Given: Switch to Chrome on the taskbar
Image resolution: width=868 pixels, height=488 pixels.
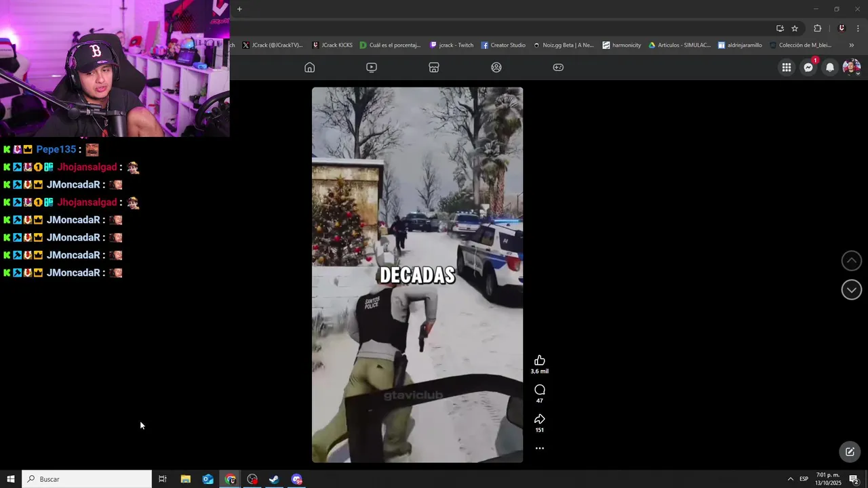Looking at the screenshot, I should coord(231,479).
